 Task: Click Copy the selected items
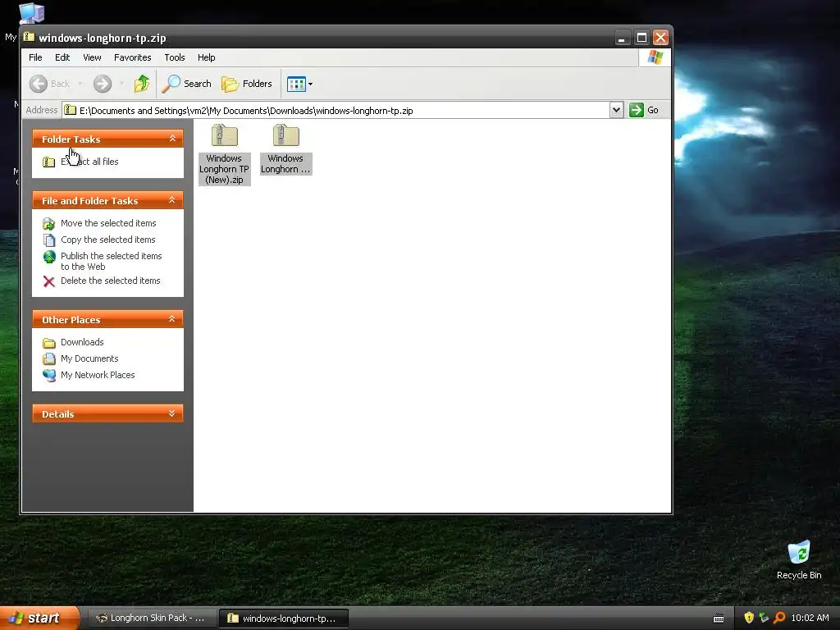click(107, 240)
